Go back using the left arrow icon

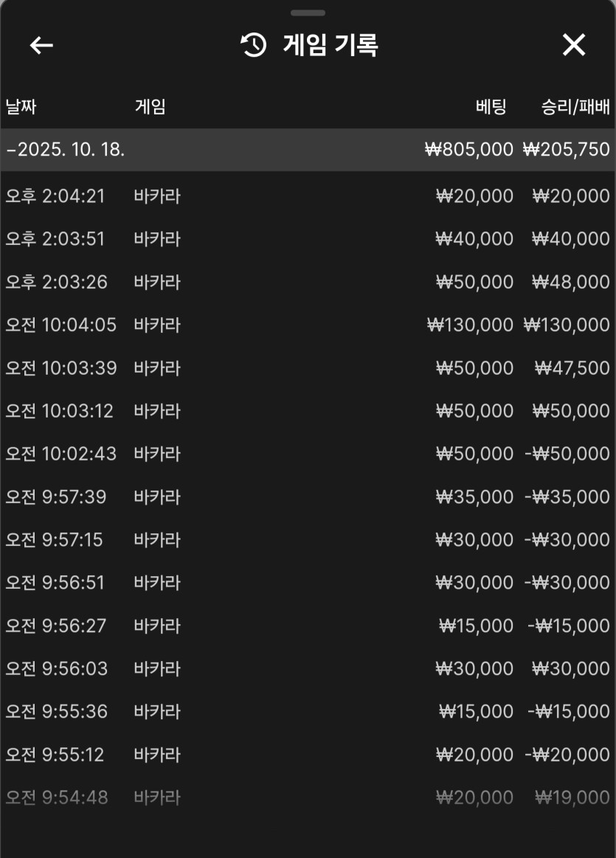tap(41, 45)
